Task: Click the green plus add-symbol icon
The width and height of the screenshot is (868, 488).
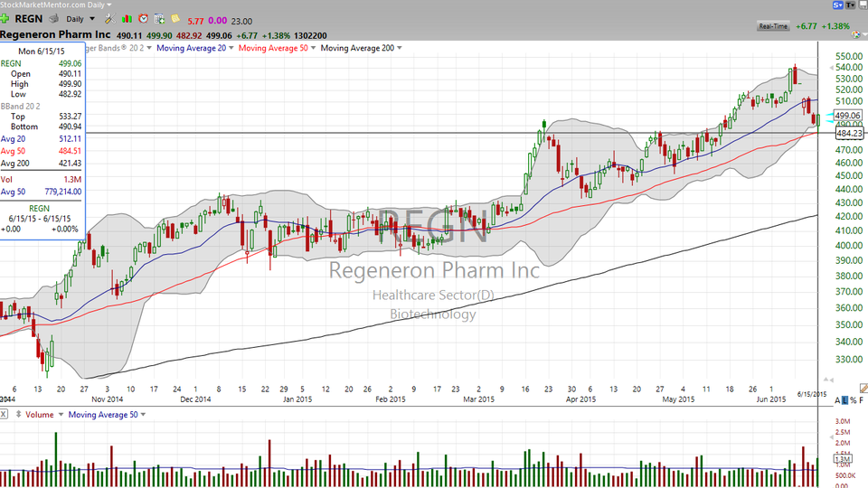Action: (5, 19)
